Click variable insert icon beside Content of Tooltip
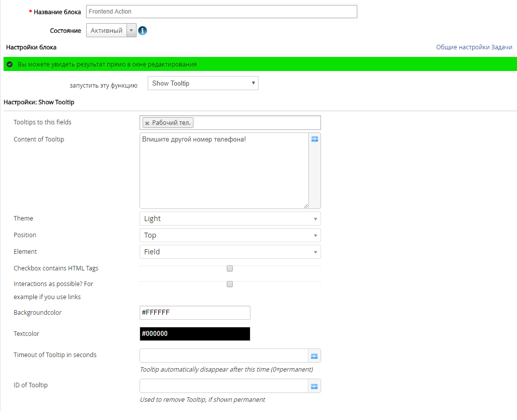The width and height of the screenshot is (517, 420). [x=314, y=139]
